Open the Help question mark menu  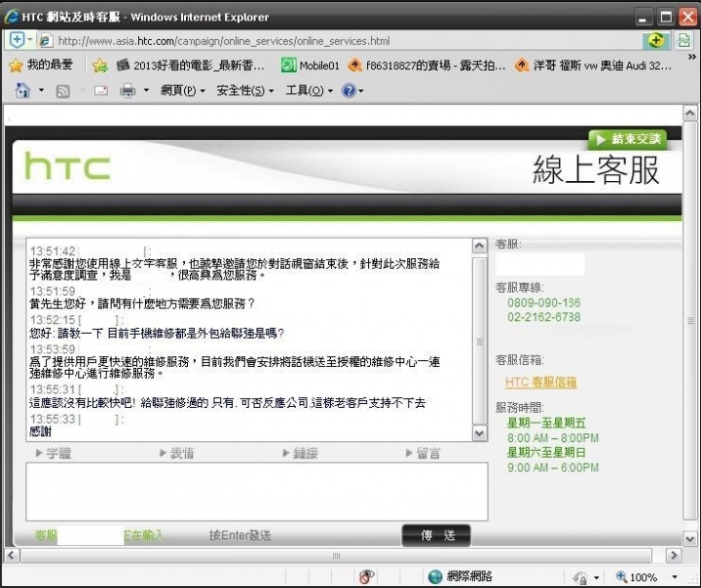coord(352,91)
